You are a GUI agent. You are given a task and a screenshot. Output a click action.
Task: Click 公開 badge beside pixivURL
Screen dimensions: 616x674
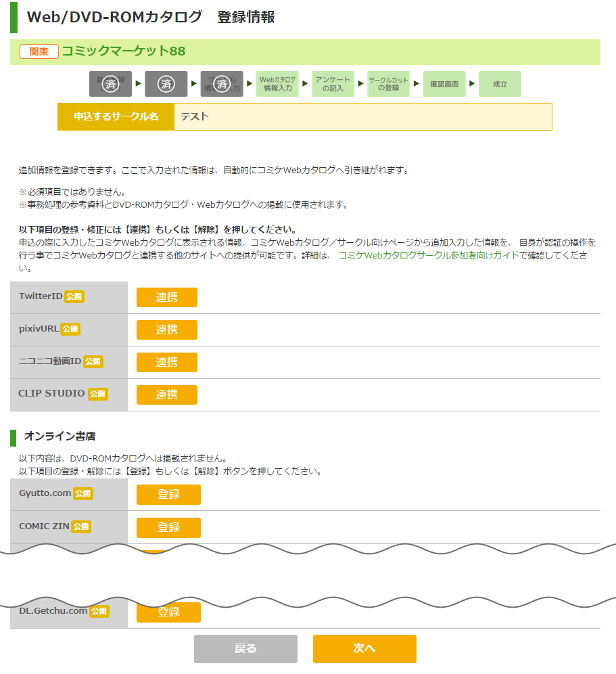click(x=70, y=330)
